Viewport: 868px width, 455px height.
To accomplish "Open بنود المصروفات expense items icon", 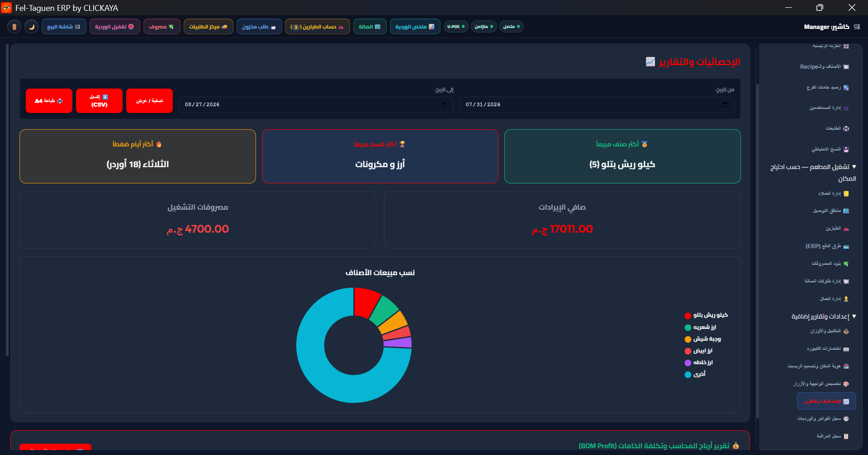I will pos(846,264).
